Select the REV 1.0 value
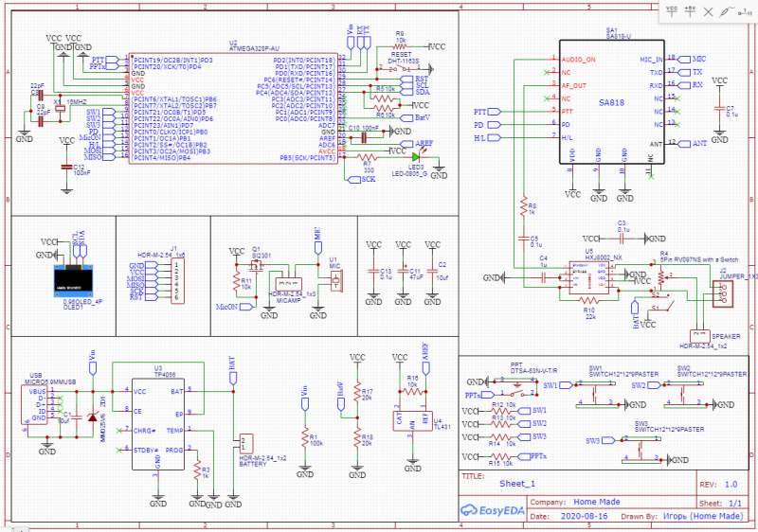This screenshot has width=758, height=532. click(731, 483)
